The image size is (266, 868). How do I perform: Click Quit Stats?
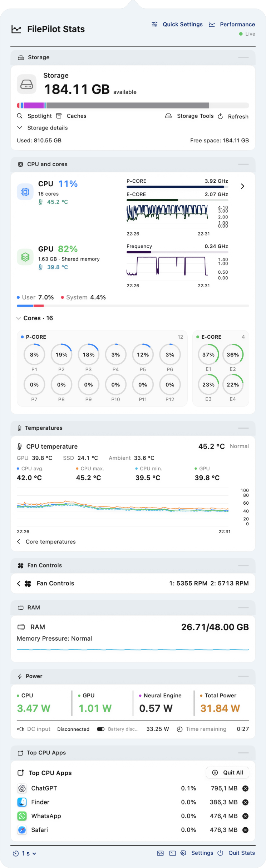pyautogui.click(x=236, y=853)
